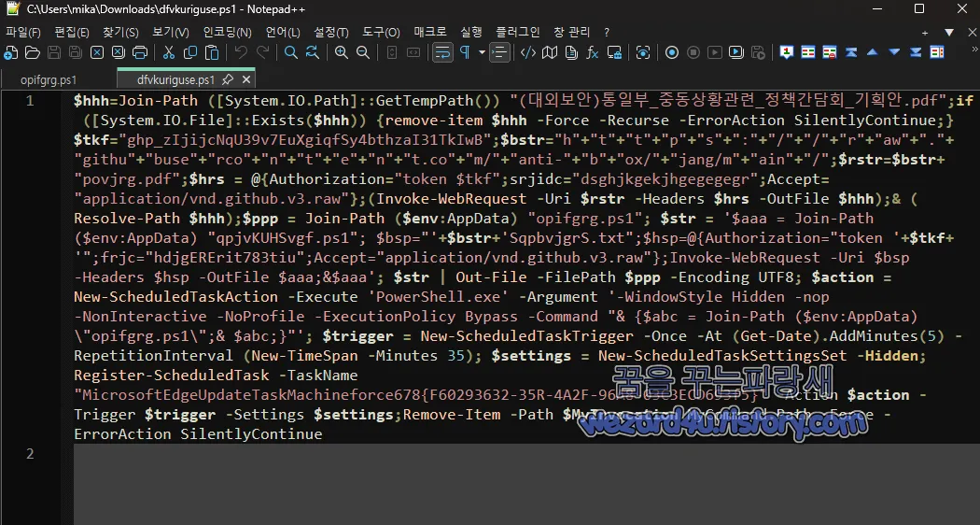Open Folder as Workspace icon
This screenshot has width=980, height=525.
point(614,52)
